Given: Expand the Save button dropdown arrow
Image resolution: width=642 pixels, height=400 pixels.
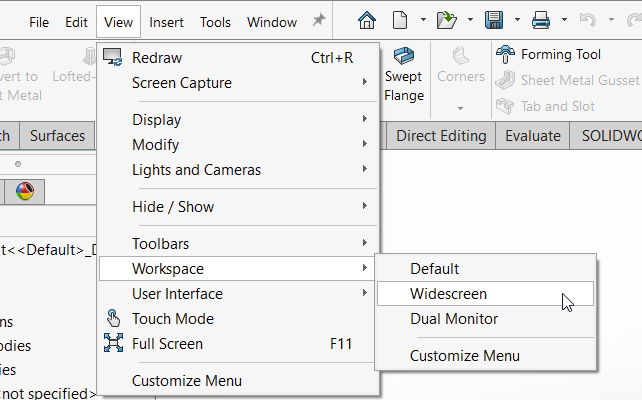Looking at the screenshot, I should (517, 20).
